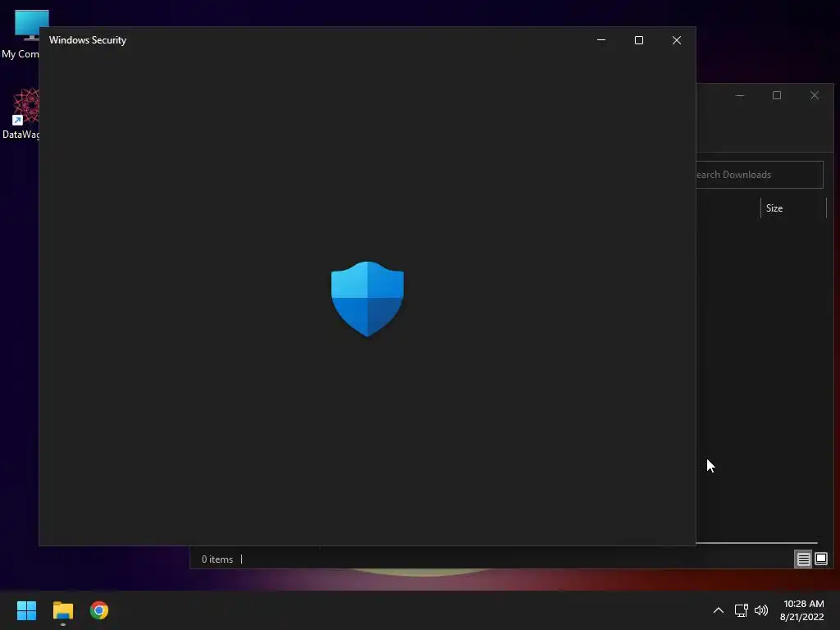Sort by the Size column in File Explorer
The image size is (840, 630).
pyautogui.click(x=793, y=208)
